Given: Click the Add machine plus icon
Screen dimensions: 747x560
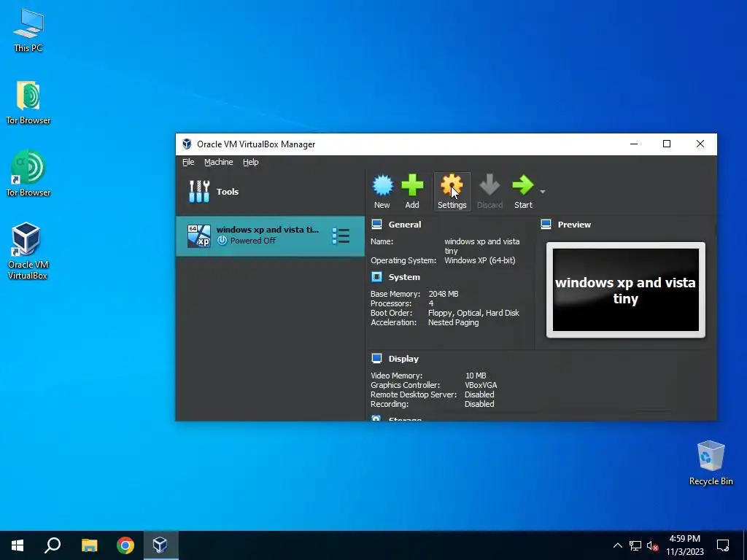Looking at the screenshot, I should tap(412, 185).
